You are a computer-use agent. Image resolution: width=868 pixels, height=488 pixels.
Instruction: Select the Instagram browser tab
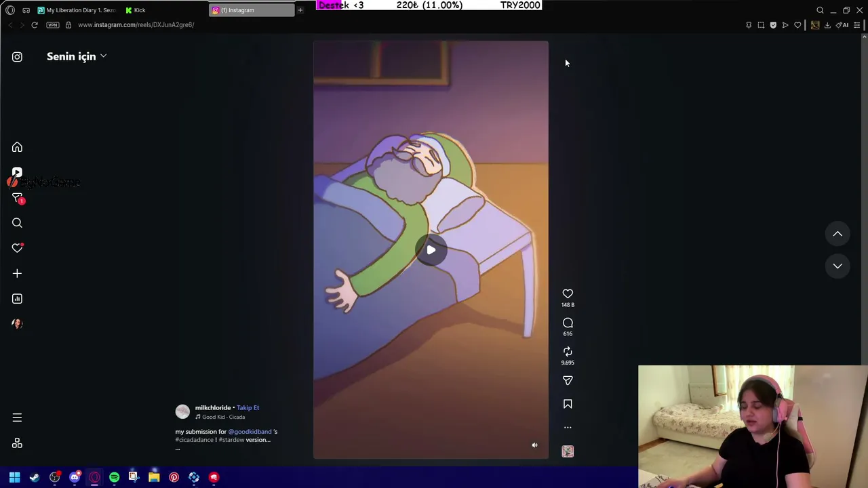(252, 10)
